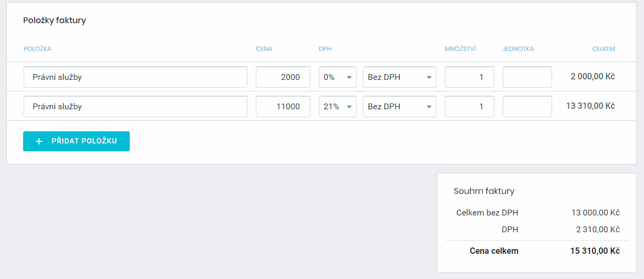This screenshot has width=644, height=279.
Task: Click the plus icon on Přidat položku
Action: [39, 141]
